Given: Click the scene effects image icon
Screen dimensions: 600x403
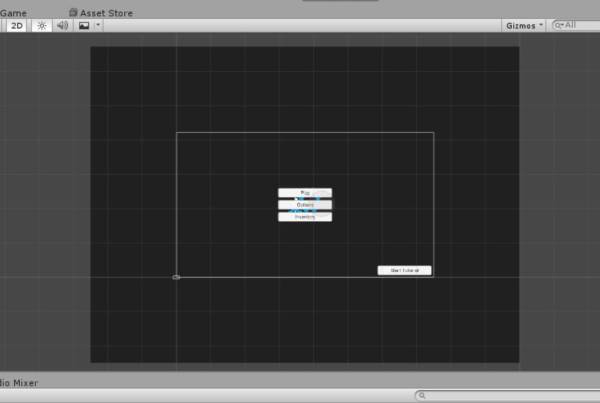Looking at the screenshot, I should (84, 25).
